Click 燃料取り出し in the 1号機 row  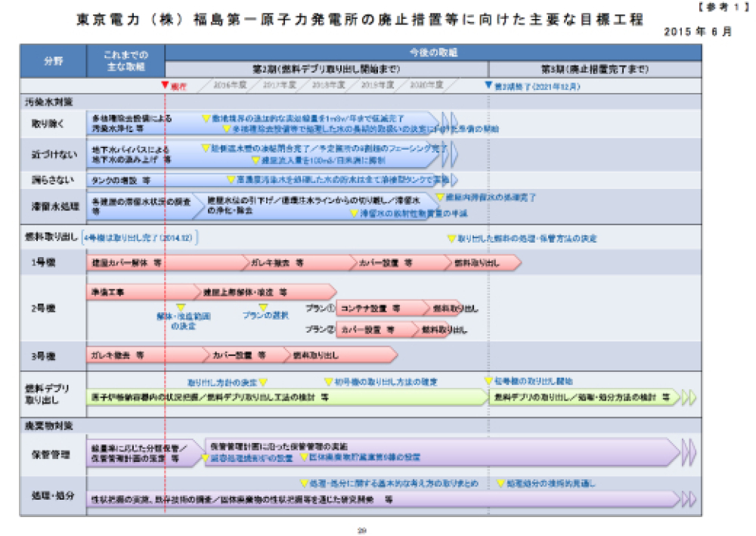(477, 262)
